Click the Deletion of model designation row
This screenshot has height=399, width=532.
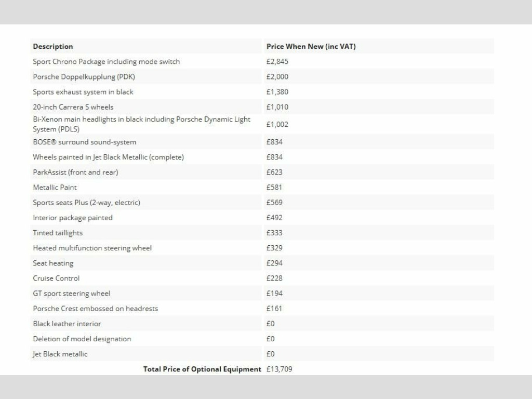pyautogui.click(x=82, y=339)
